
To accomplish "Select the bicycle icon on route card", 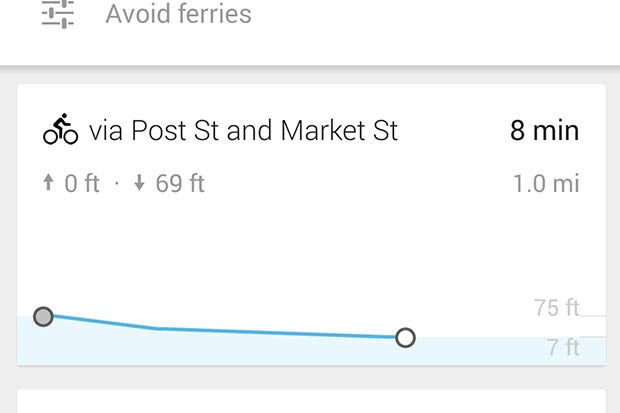I will (x=60, y=129).
